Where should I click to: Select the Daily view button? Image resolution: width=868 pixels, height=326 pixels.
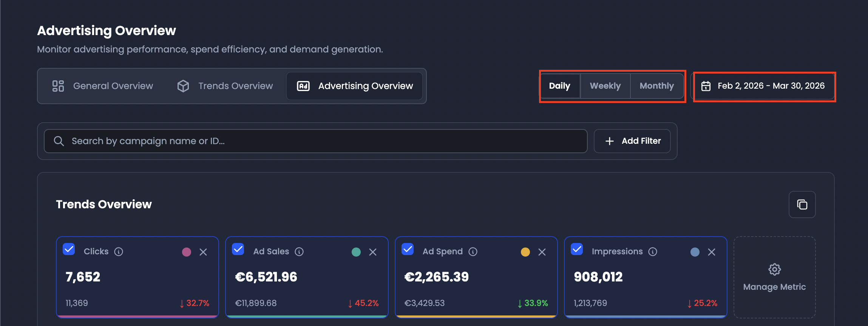tap(560, 86)
